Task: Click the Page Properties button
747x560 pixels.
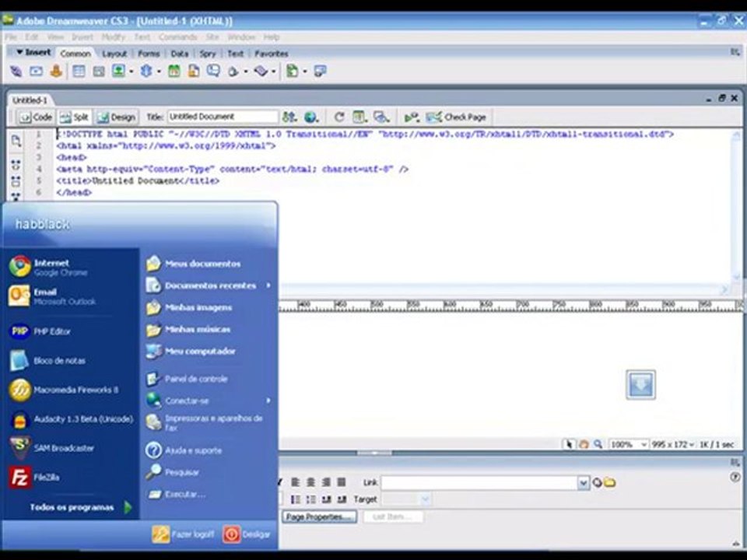Action: click(x=319, y=516)
